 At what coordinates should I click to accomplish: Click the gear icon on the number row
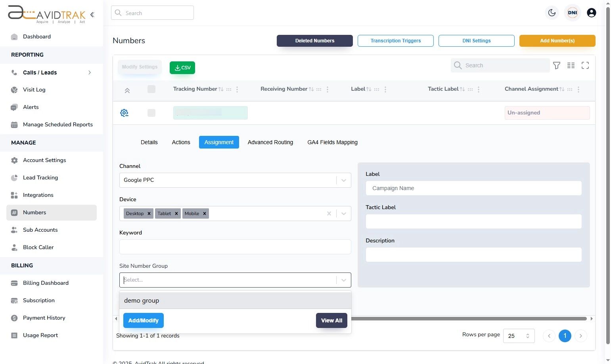tap(124, 113)
